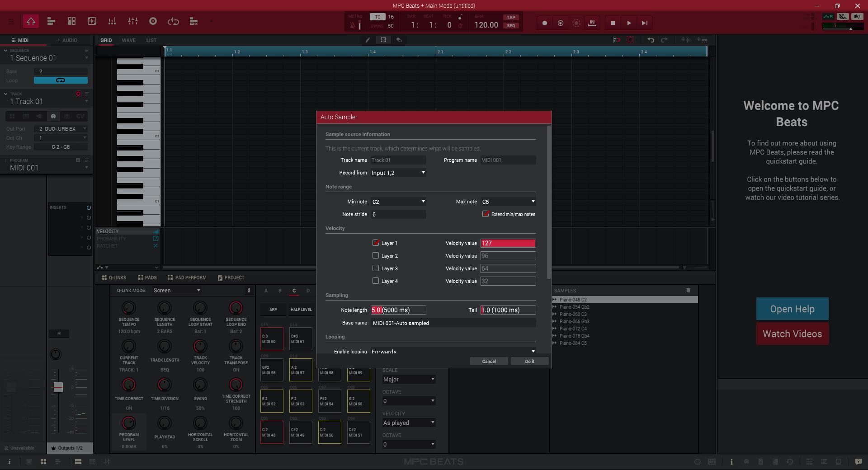Click the Record button in transport
The image size is (868, 470).
(x=545, y=23)
